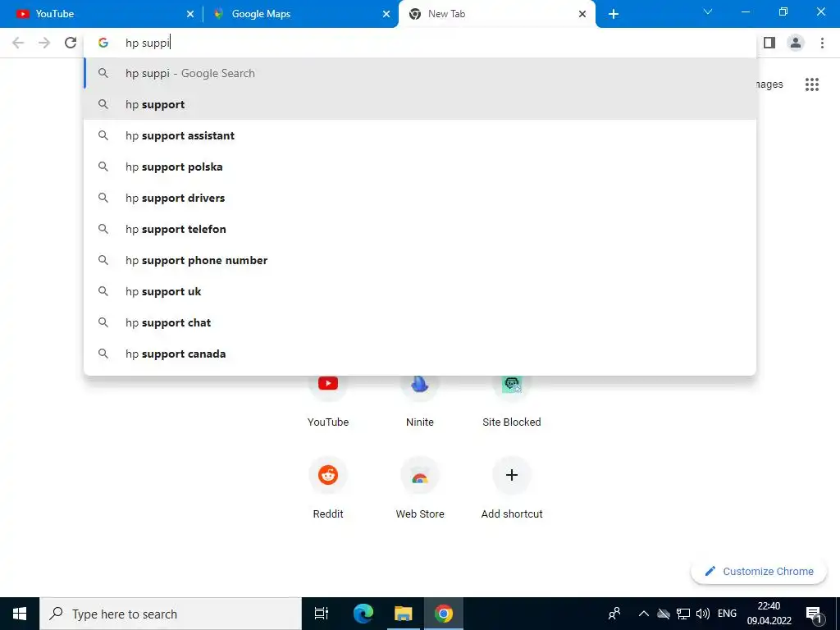
Task: Open the People icon in the taskbar
Action: pos(614,614)
